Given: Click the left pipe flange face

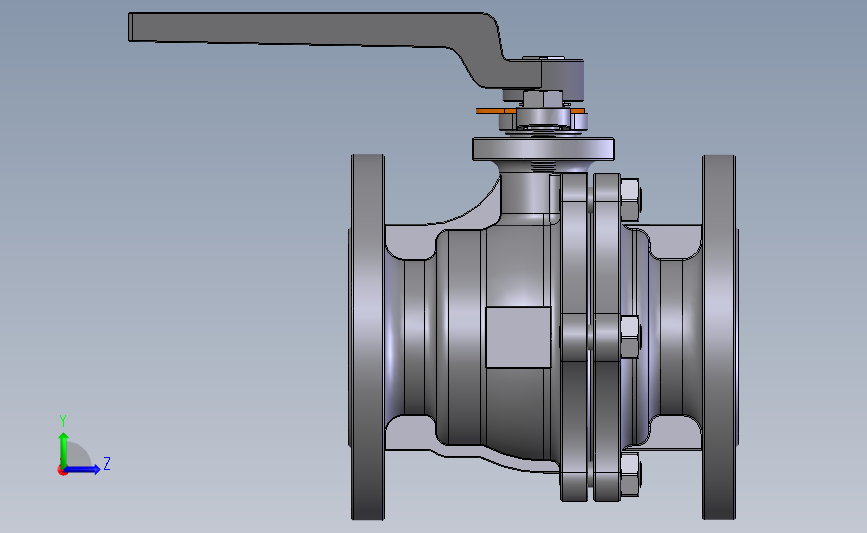Looking at the screenshot, I should tap(368, 337).
